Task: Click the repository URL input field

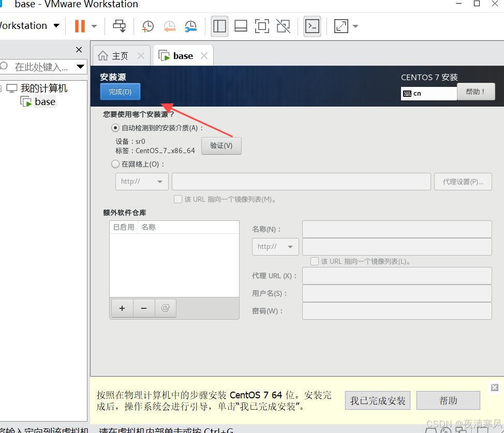Action: pos(397,247)
